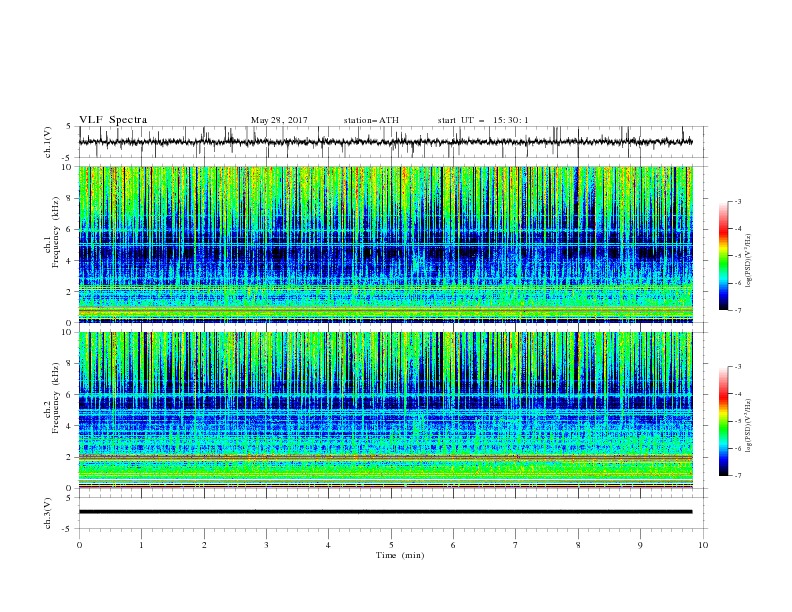Click the lower "log(PSD)(V²/Hz)" color bar label
This screenshot has width=792, height=612.
point(748,426)
